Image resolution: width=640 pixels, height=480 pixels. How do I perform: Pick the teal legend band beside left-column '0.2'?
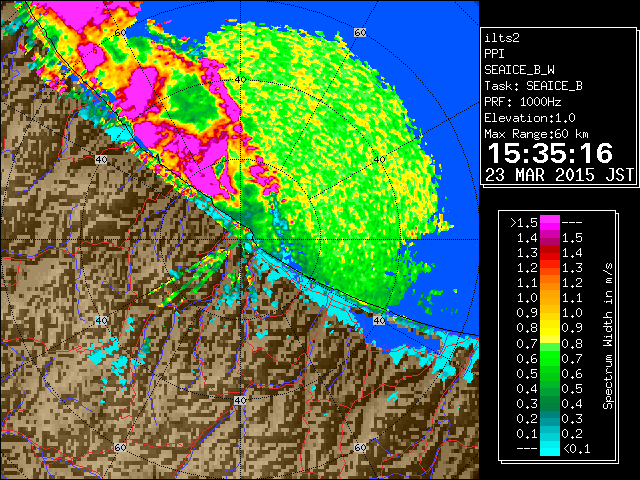[550, 419]
